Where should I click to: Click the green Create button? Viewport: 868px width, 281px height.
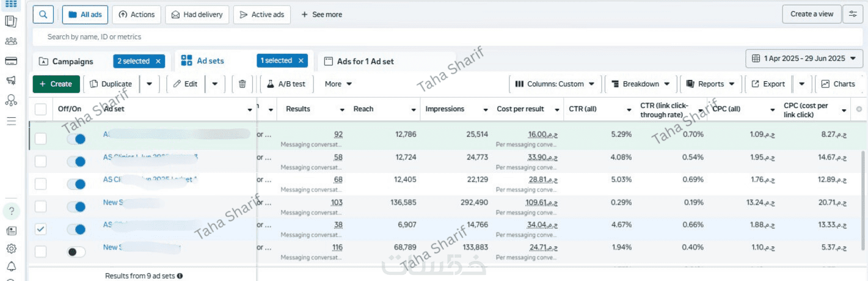(56, 84)
